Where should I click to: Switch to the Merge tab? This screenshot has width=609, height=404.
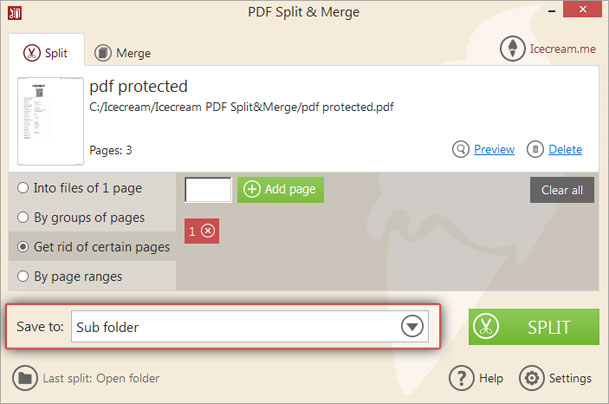122,53
